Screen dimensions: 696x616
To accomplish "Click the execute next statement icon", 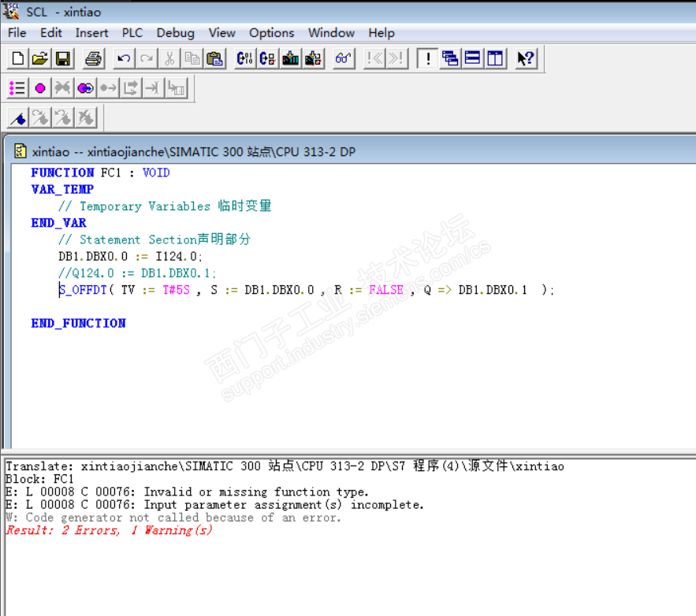I will pyautogui.click(x=131, y=88).
